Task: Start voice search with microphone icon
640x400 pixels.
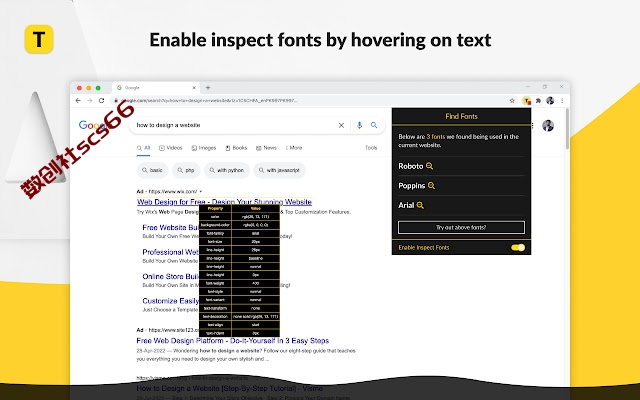Action: pyautogui.click(x=359, y=125)
